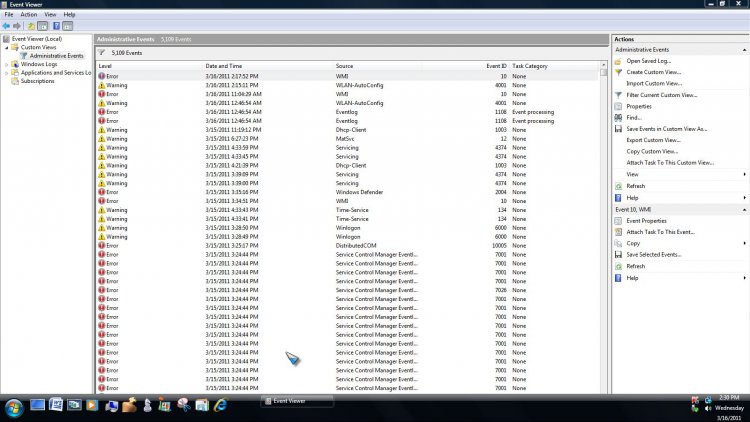The height and width of the screenshot is (422, 750).
Task: Click Refresh under Event 10, WMI actions
Action: pos(636,267)
